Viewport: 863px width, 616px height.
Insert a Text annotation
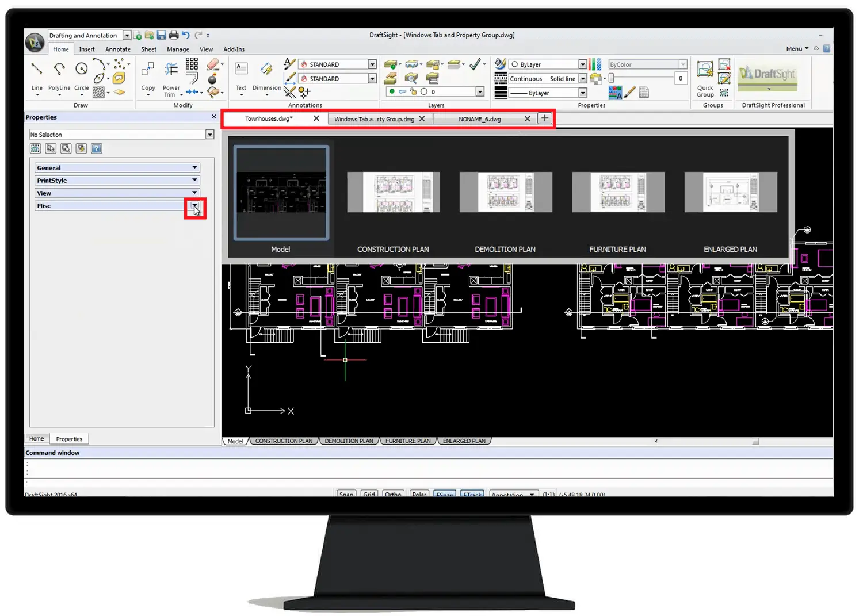pos(241,76)
